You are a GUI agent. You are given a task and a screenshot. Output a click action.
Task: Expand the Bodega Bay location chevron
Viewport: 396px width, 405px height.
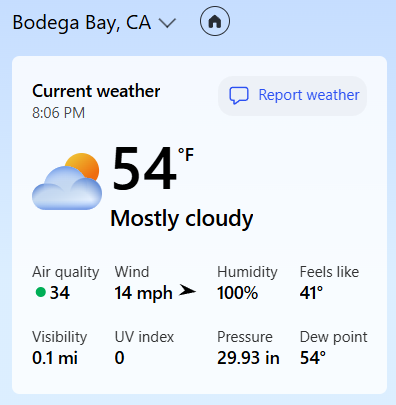[167, 23]
